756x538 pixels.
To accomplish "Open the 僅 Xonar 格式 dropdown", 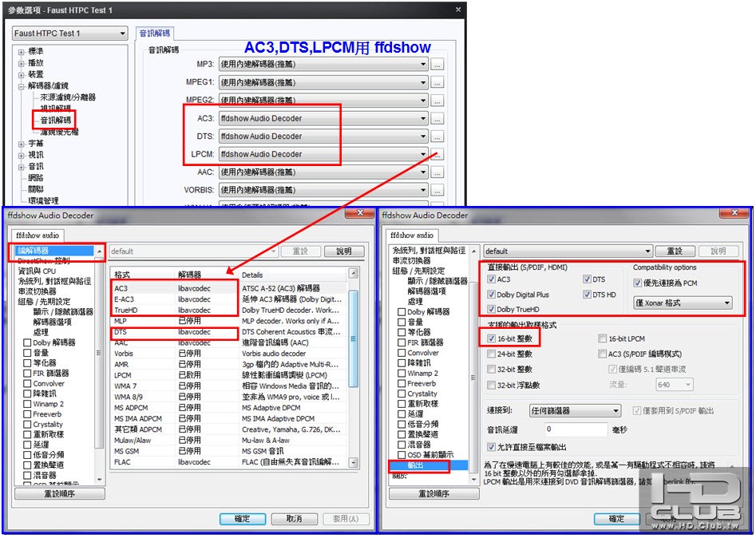I will [x=683, y=303].
